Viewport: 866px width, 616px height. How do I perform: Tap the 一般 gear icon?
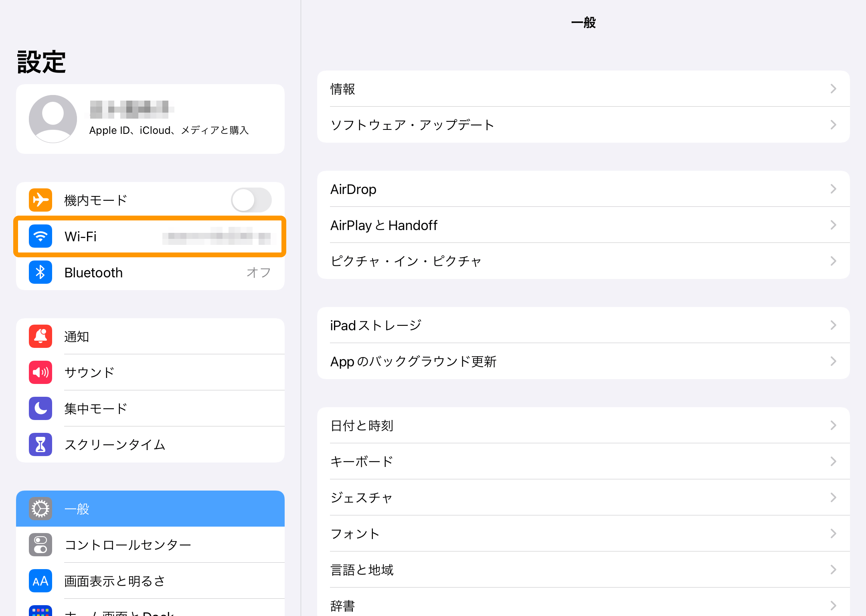(x=40, y=509)
